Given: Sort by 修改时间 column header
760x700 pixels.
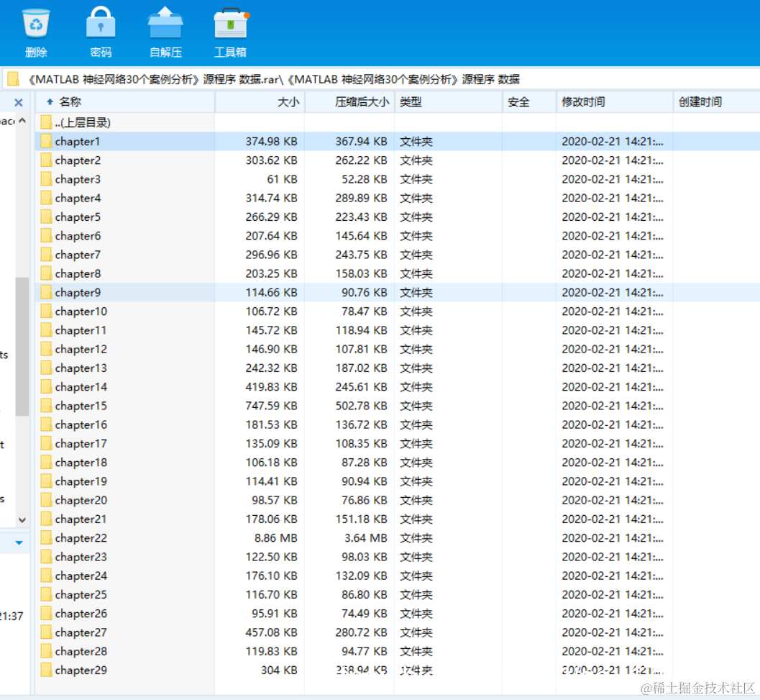Looking at the screenshot, I should 615,102.
